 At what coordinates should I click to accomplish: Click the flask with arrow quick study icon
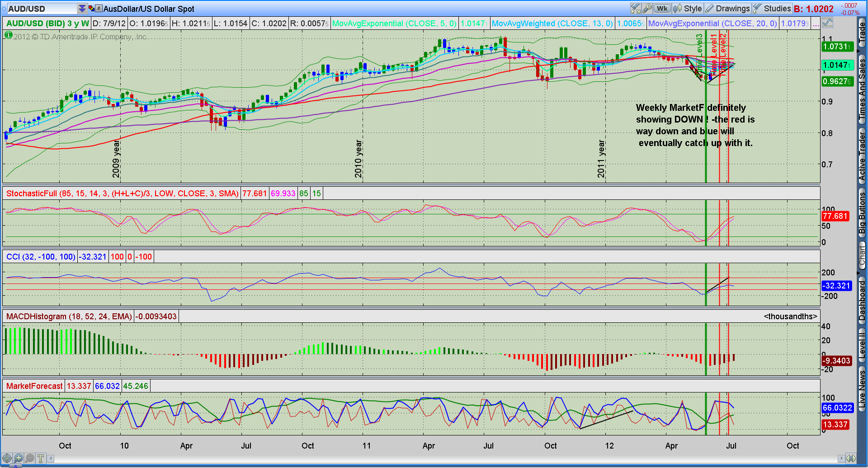point(636,9)
